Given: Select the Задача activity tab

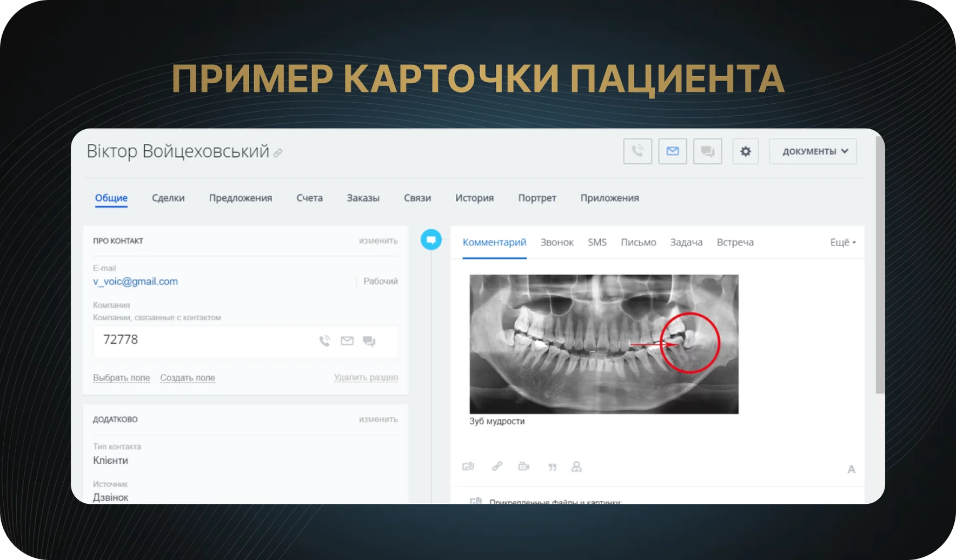Looking at the screenshot, I should click(x=686, y=242).
